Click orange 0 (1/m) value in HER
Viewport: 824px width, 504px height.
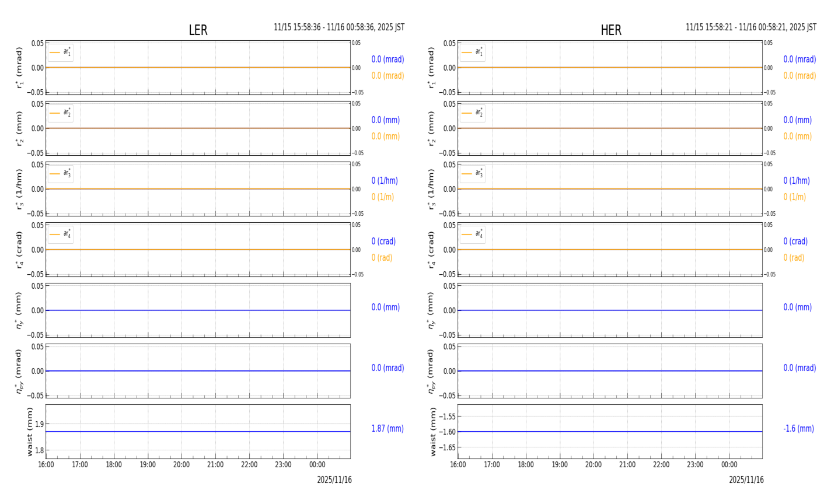tap(794, 197)
